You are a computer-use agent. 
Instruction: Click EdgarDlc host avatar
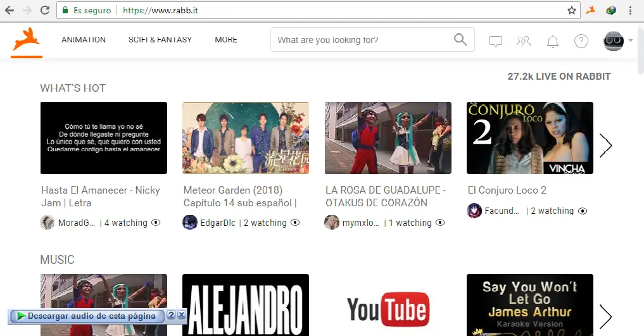click(190, 222)
